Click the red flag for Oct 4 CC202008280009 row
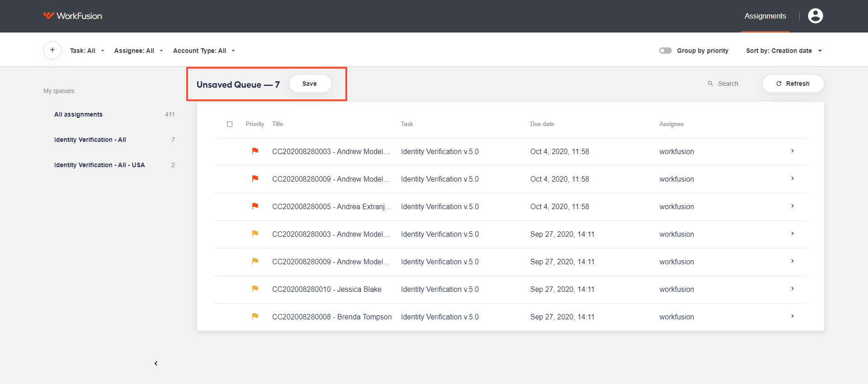The image size is (868, 384). click(255, 178)
